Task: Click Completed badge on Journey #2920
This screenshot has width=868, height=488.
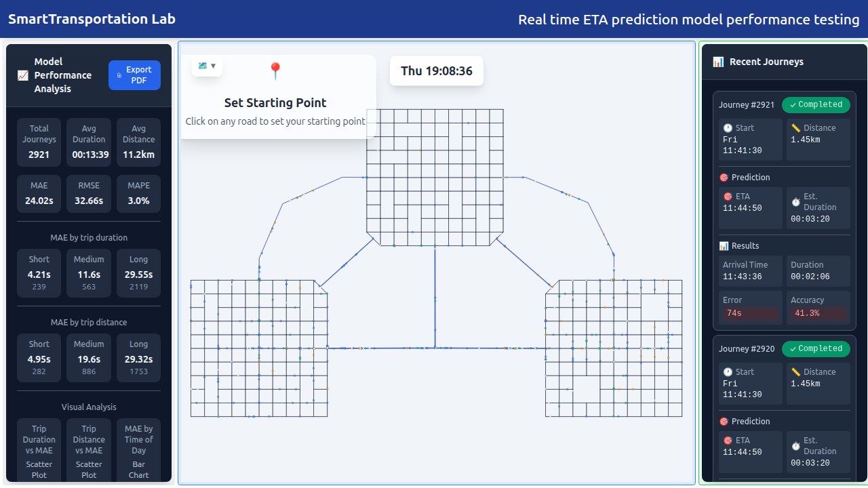Action: coord(816,348)
